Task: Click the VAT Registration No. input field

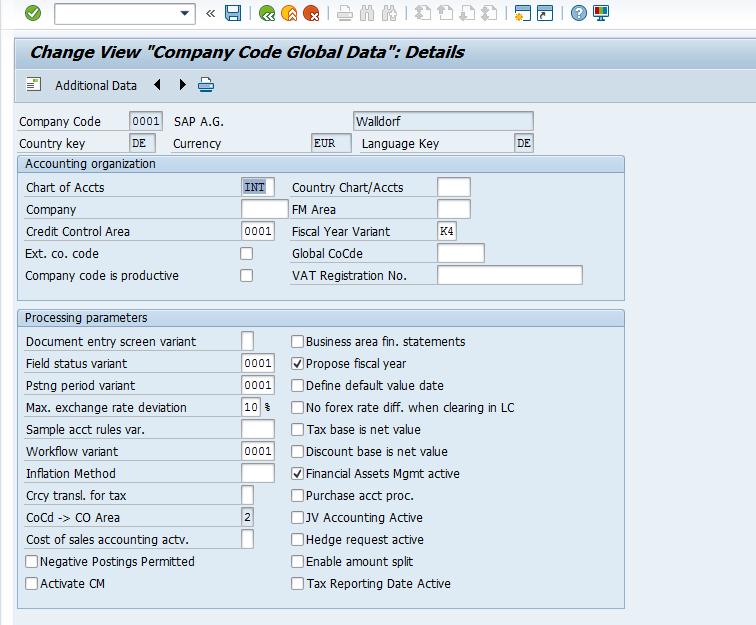Action: [x=509, y=275]
